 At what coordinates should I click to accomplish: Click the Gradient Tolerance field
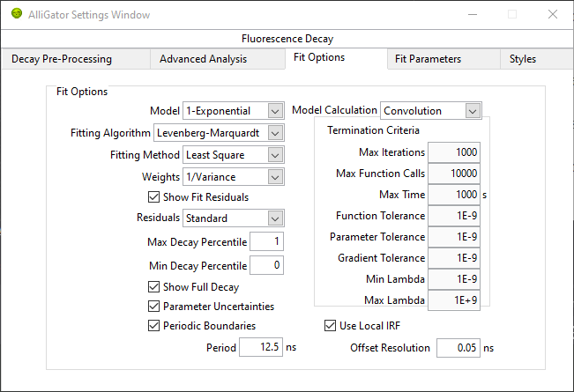click(x=454, y=258)
